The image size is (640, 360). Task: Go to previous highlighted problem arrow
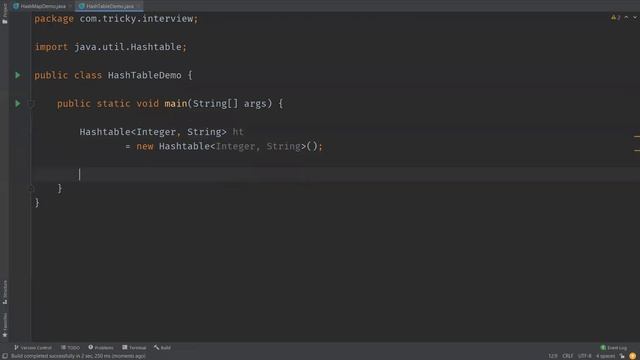(x=627, y=18)
